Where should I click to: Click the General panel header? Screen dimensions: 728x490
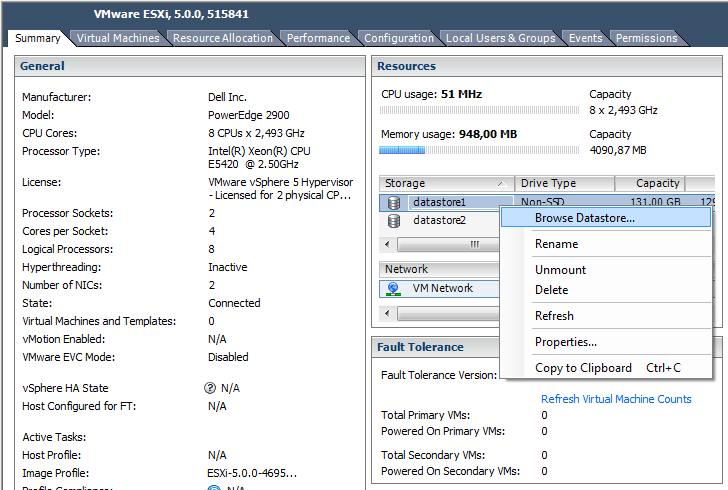(x=190, y=66)
